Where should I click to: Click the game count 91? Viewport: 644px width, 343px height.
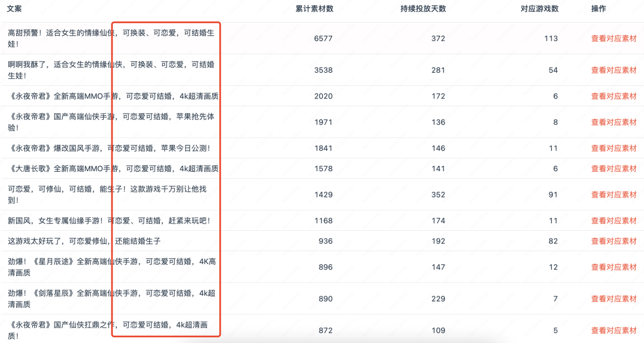(553, 194)
